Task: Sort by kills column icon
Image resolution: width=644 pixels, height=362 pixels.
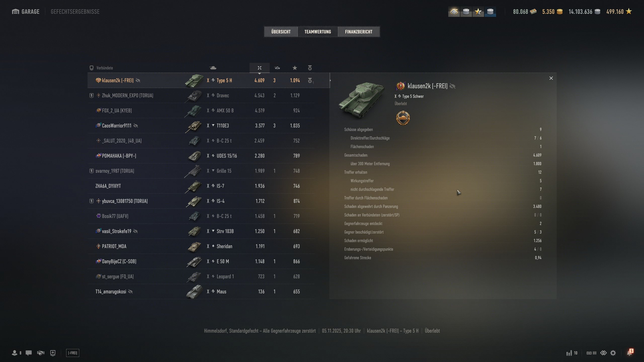Action: (277, 68)
